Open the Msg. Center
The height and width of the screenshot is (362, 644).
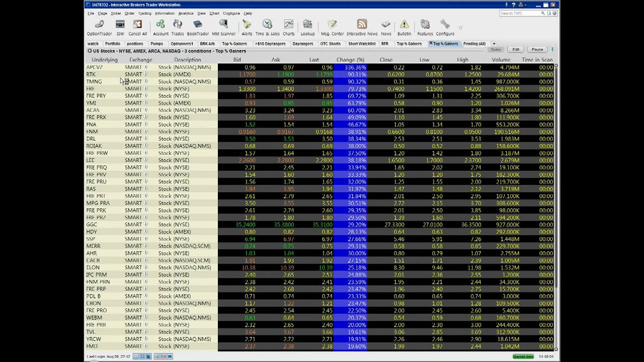(332, 28)
